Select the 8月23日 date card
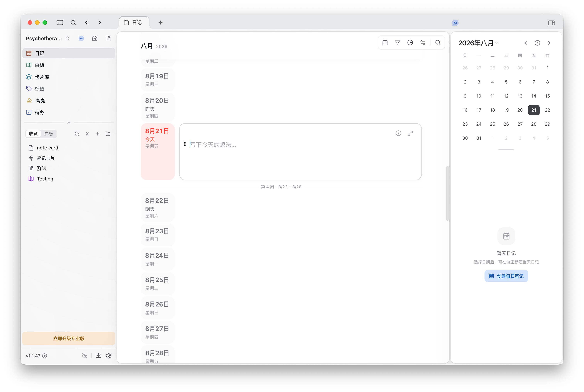 tap(158, 235)
